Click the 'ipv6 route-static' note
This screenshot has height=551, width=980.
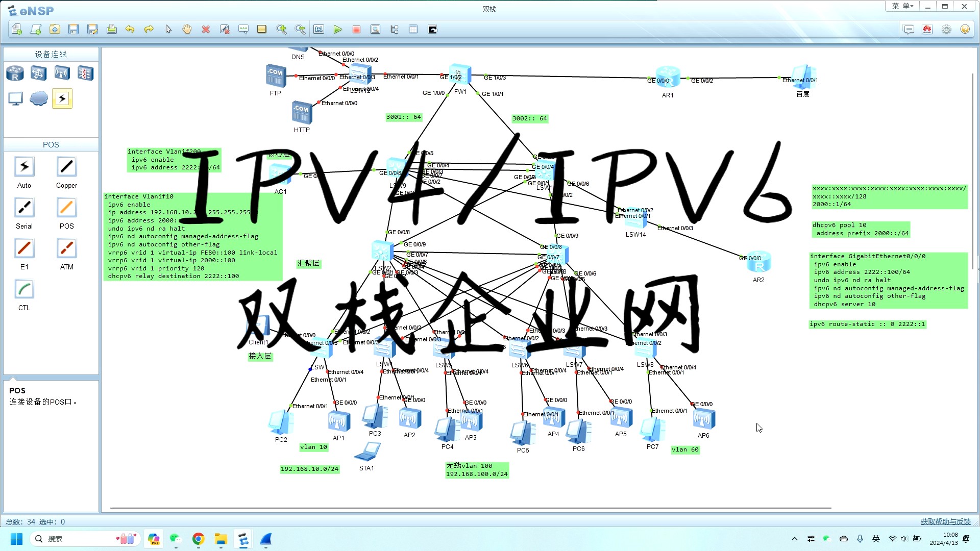(868, 324)
